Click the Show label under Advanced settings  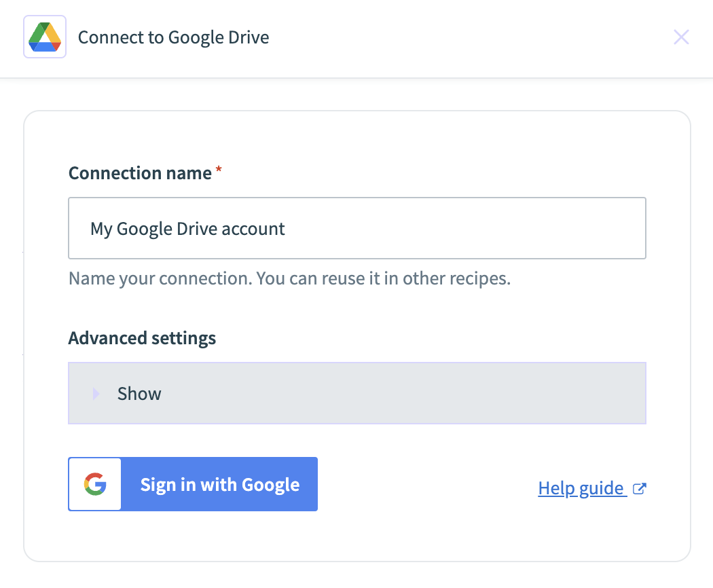coord(139,394)
